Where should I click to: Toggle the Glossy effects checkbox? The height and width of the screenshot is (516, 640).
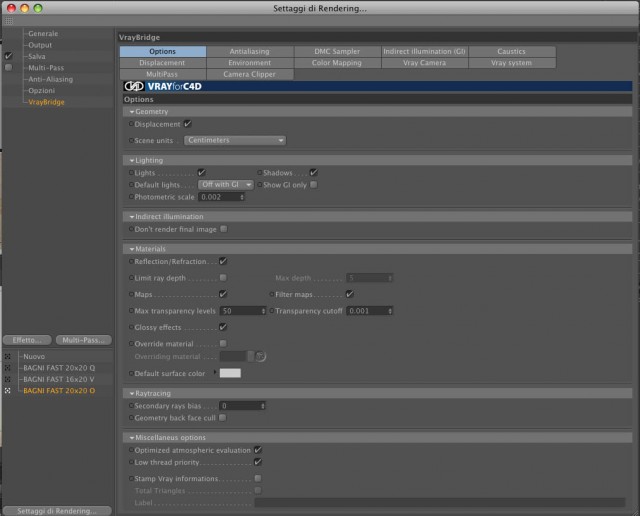[223, 327]
